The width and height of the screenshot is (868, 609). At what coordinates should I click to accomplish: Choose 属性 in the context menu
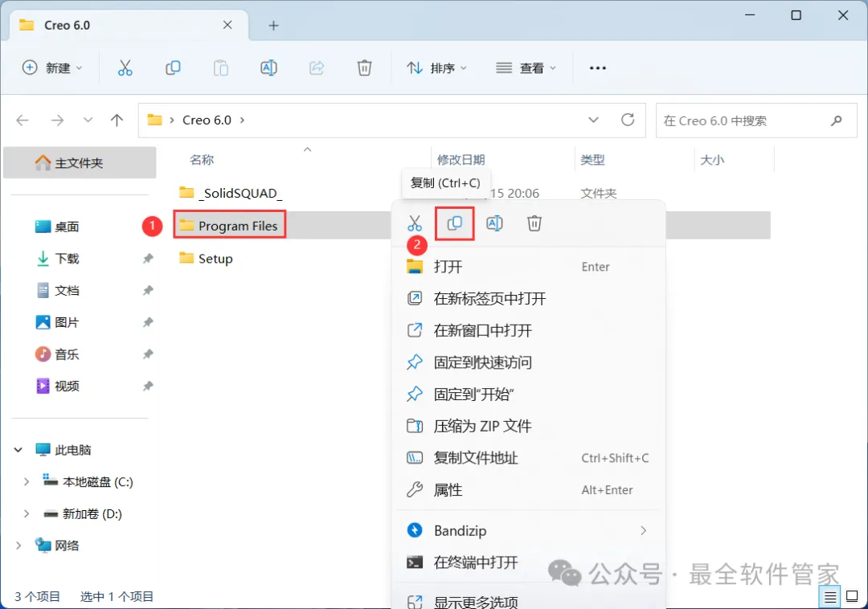point(529,490)
